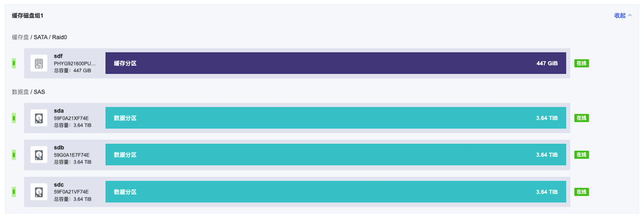Click the sda serial 59F0A21XF74E
Viewport: 644px width, 216px height.
pyautogui.click(x=71, y=118)
